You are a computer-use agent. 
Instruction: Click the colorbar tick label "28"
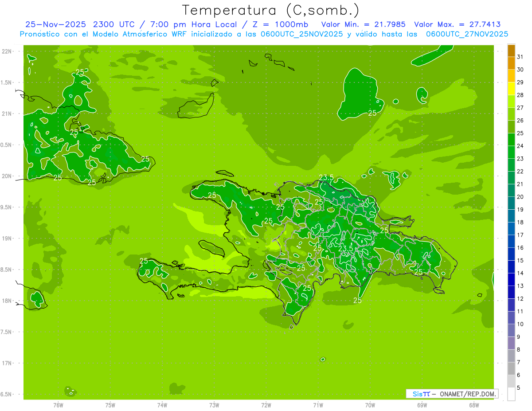tap(520, 95)
